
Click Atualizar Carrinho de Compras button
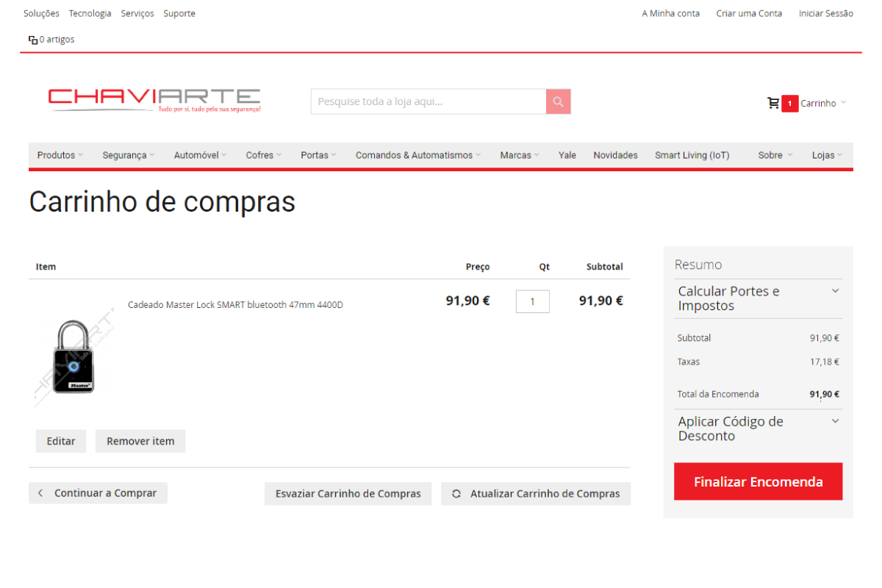tap(536, 494)
